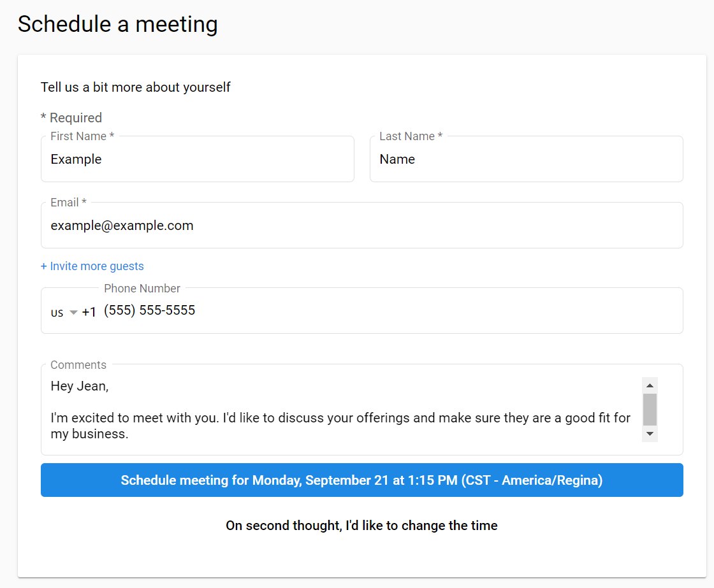Screen dimensions: 714x588
Task: Click the 'Tell us a bit more about yourself' text
Action: (x=135, y=87)
